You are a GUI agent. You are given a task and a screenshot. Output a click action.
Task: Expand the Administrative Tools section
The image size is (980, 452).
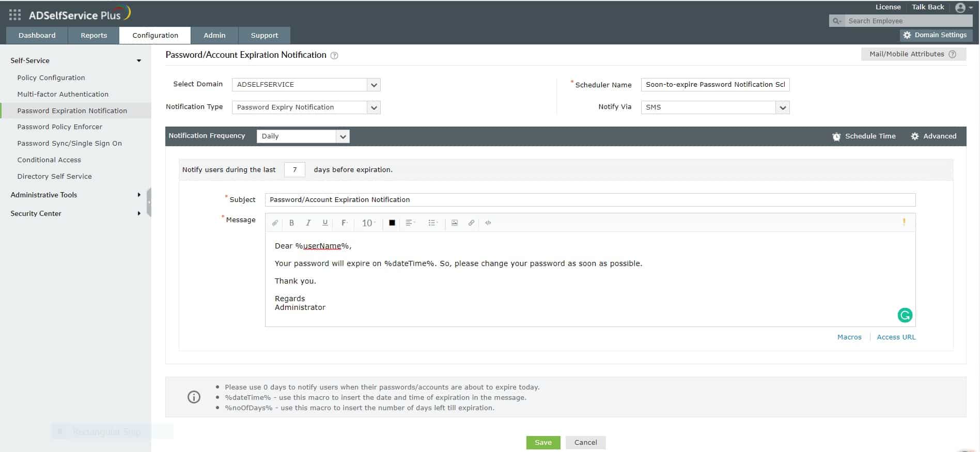75,195
